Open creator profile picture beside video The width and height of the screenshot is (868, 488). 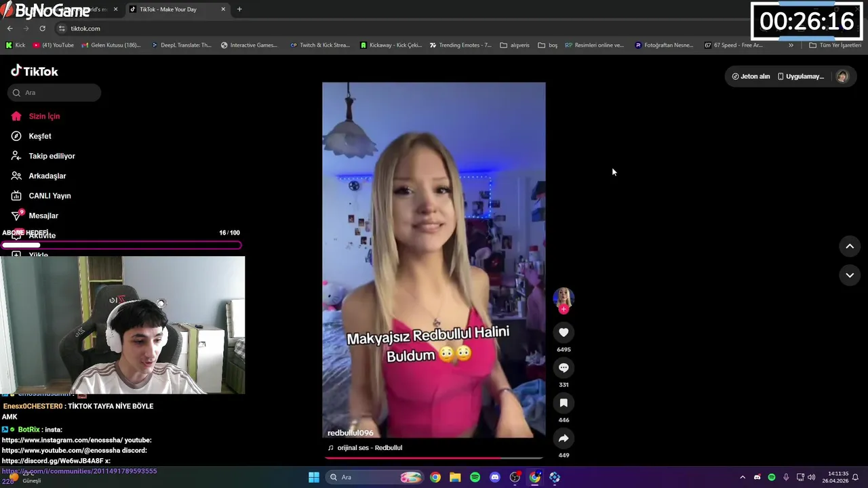[564, 298]
